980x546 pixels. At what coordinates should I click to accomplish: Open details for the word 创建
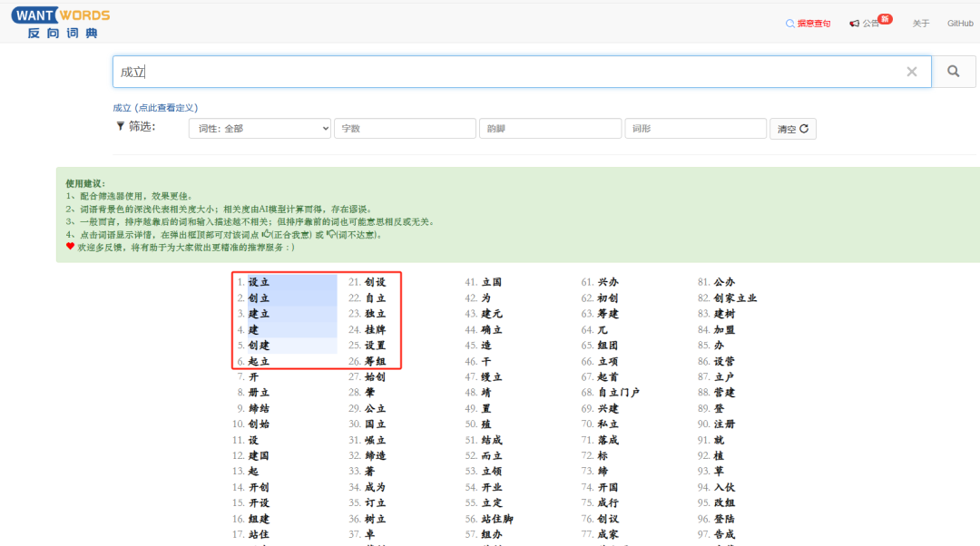259,346
